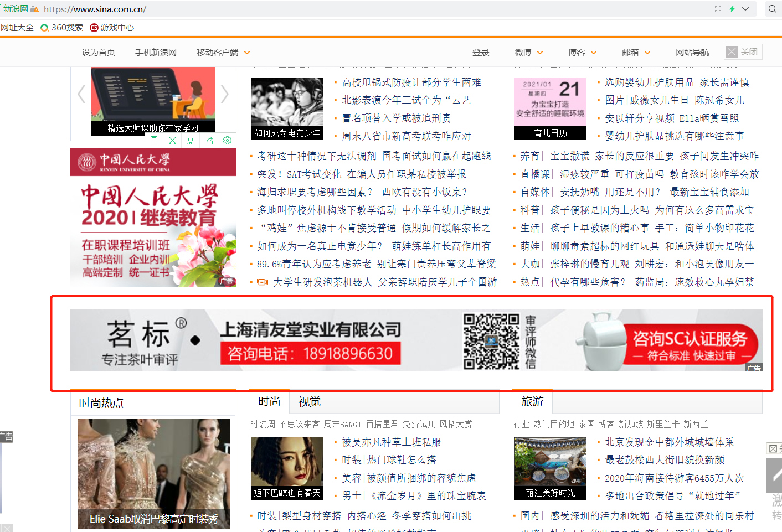Click the 登录 login link

(x=481, y=53)
